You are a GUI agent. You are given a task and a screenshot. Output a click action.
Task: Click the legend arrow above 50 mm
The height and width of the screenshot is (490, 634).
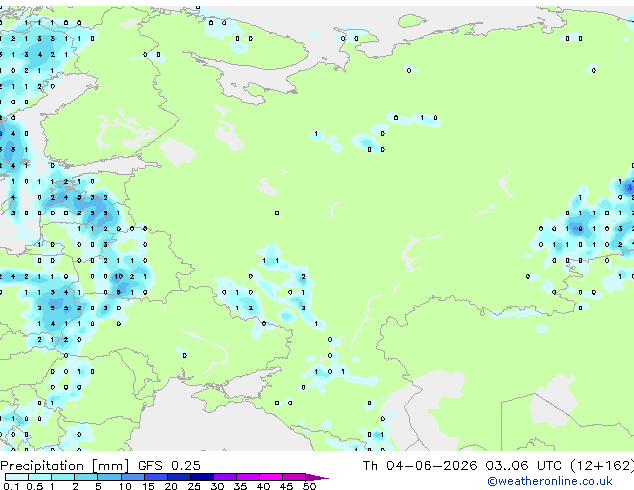[317, 477]
